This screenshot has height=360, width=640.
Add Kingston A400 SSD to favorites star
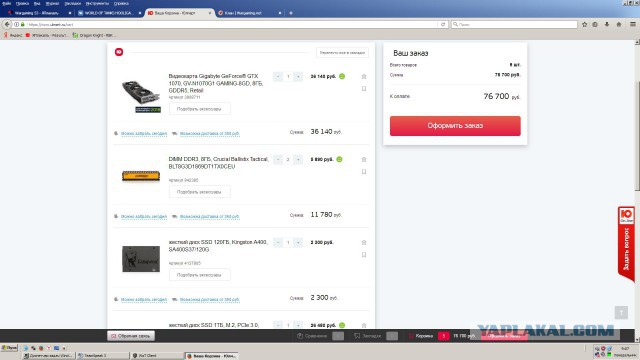tap(364, 242)
